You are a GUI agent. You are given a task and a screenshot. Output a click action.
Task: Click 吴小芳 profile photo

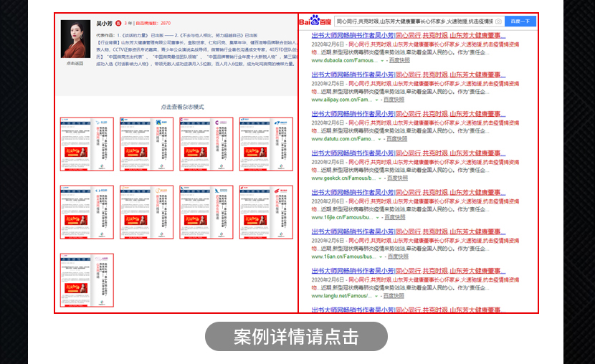point(75,39)
